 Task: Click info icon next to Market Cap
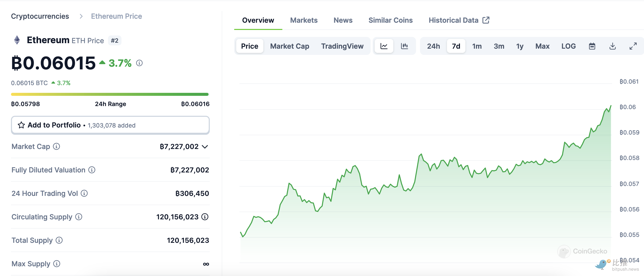coord(57,146)
